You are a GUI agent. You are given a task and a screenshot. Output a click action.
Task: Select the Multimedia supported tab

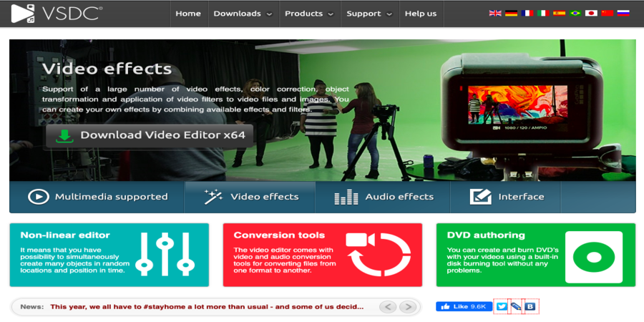point(97,197)
